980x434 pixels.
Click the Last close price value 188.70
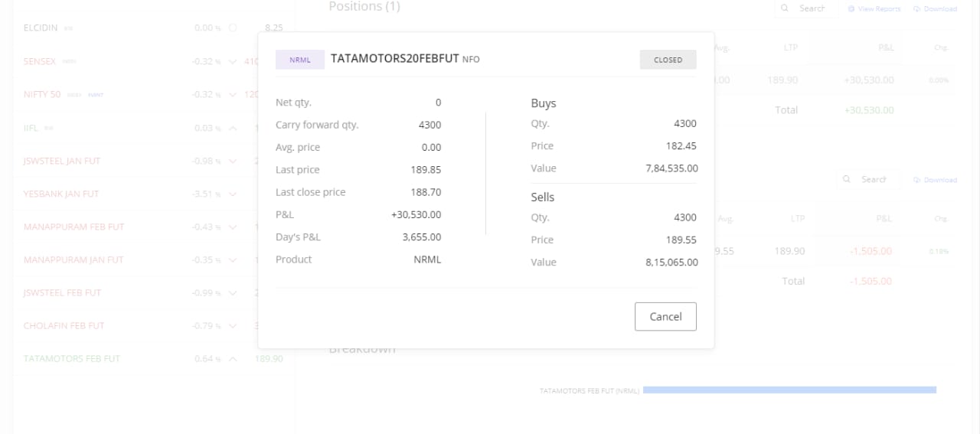[x=426, y=191]
